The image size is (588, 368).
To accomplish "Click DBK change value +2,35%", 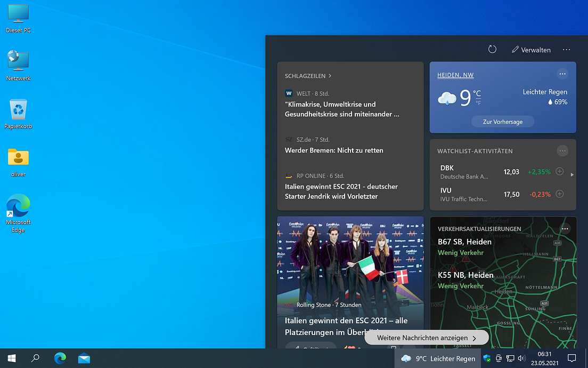I will [539, 172].
